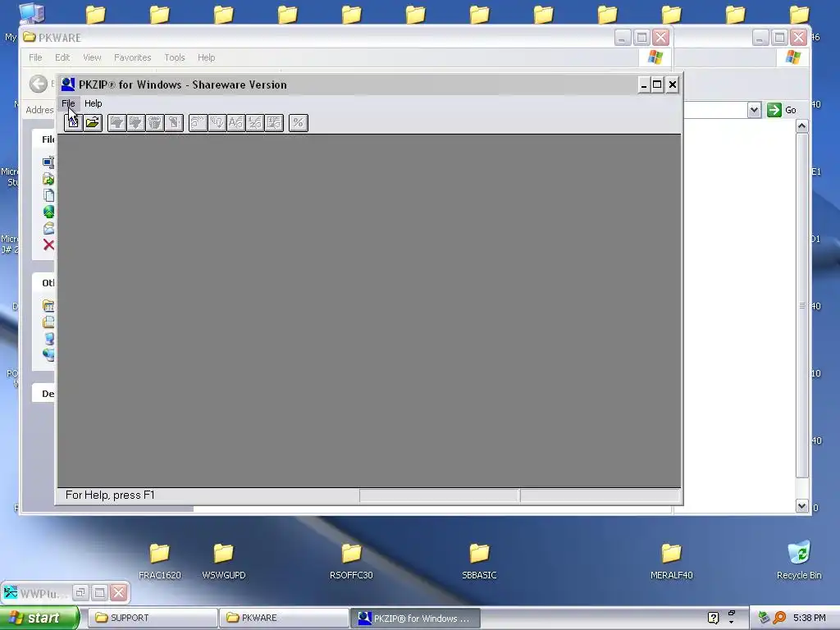840x630 pixels.
Task: Click the Open archive folder icon in PKZIP
Action: click(x=93, y=123)
